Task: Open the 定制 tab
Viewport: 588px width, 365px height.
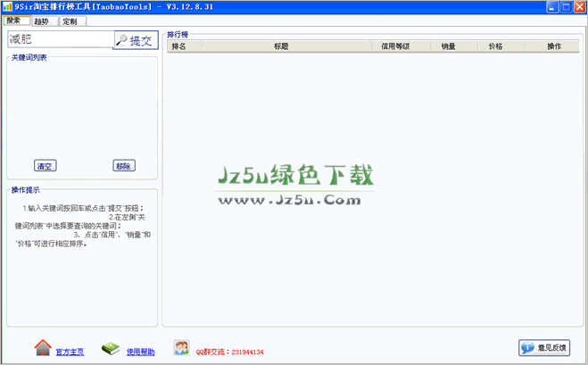Action: pos(73,21)
